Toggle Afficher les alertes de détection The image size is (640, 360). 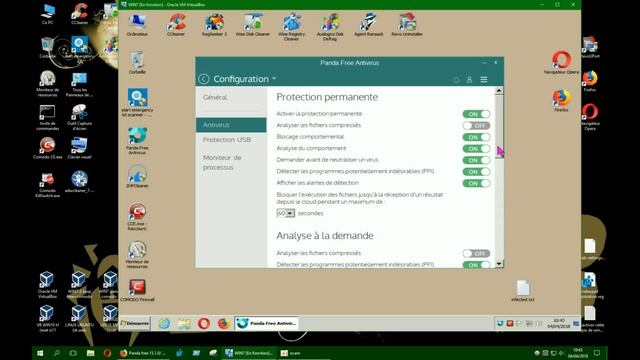(x=476, y=183)
